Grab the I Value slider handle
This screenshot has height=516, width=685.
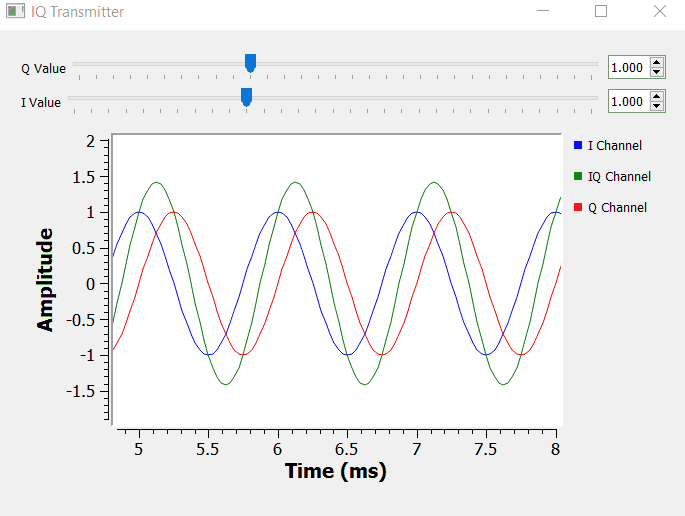point(246,96)
